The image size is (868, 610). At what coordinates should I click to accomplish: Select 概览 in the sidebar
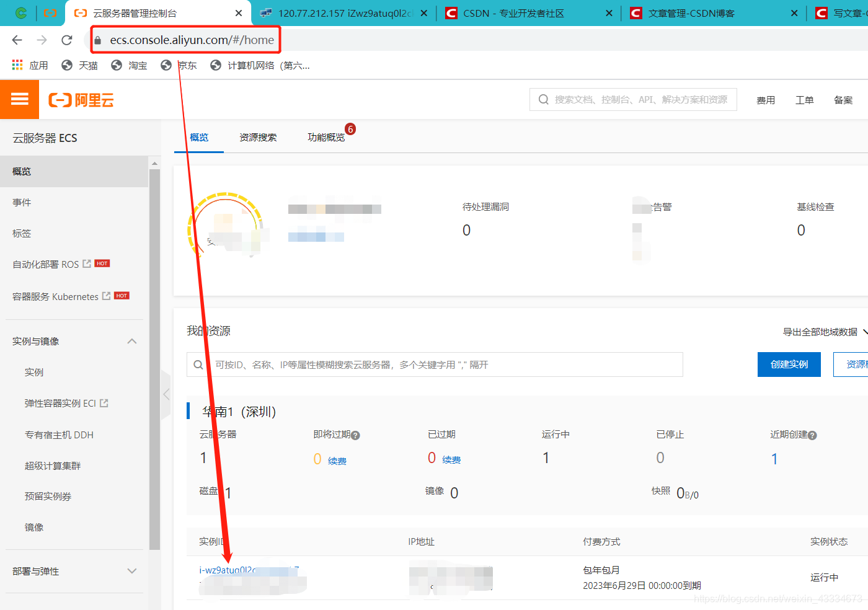tap(74, 171)
